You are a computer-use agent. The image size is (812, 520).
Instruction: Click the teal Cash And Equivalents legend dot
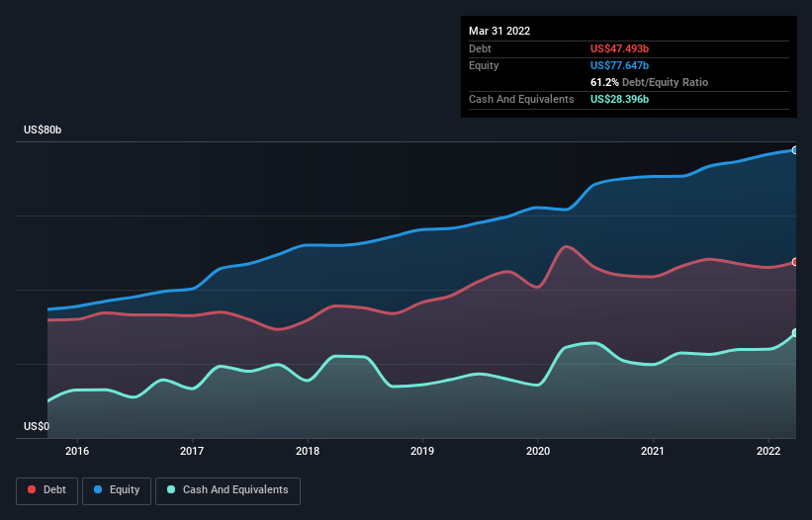coord(171,489)
